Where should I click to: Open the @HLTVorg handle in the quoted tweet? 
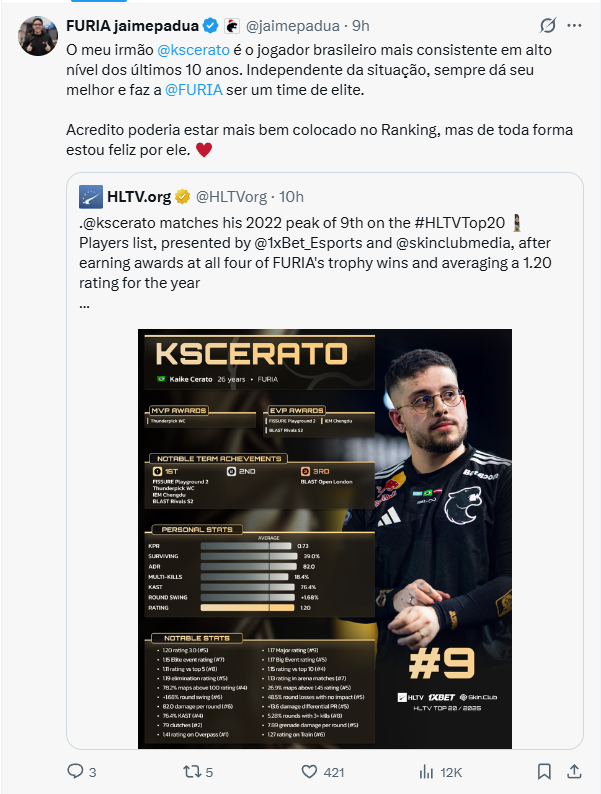[x=231, y=197]
